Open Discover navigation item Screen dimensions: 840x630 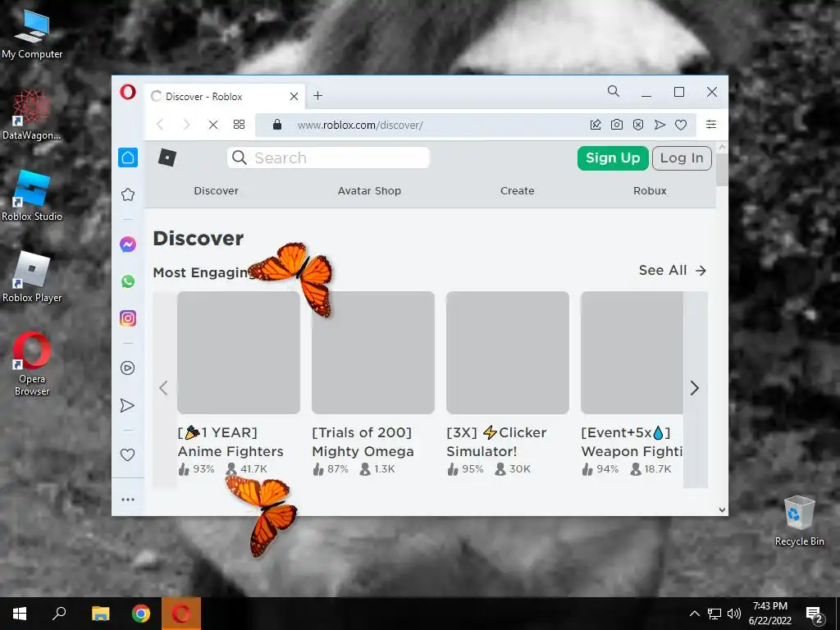click(216, 190)
